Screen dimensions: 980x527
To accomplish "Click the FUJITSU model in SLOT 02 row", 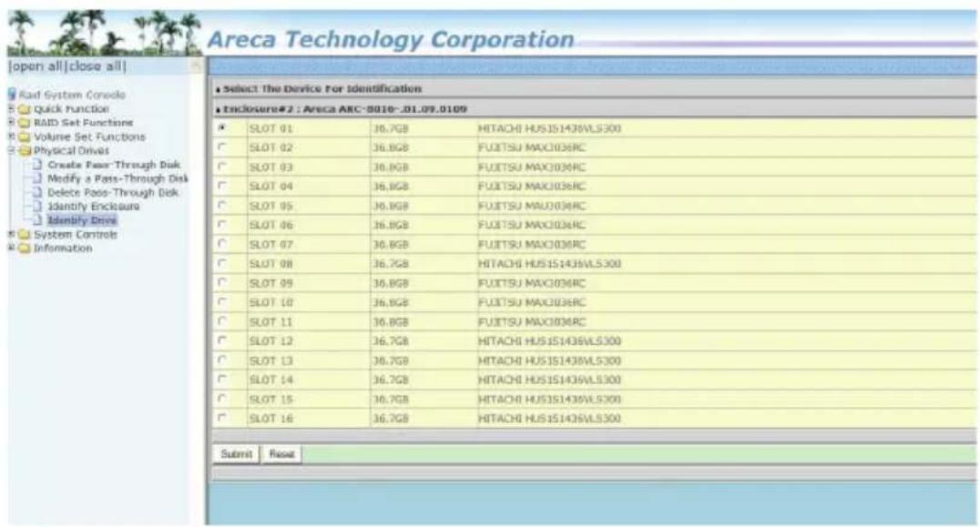I will pyautogui.click(x=532, y=148).
